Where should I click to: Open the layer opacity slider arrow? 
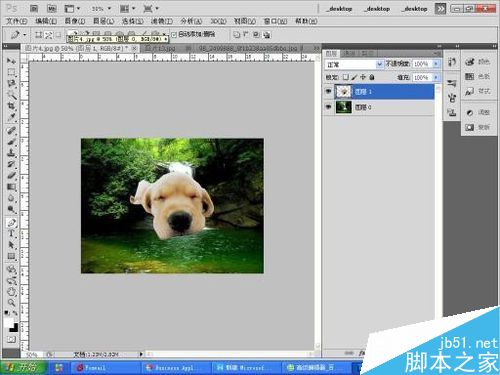pyautogui.click(x=436, y=64)
